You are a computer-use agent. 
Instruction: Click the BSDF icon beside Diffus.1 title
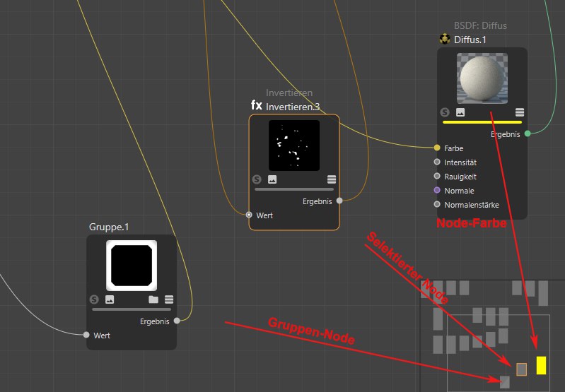[444, 39]
